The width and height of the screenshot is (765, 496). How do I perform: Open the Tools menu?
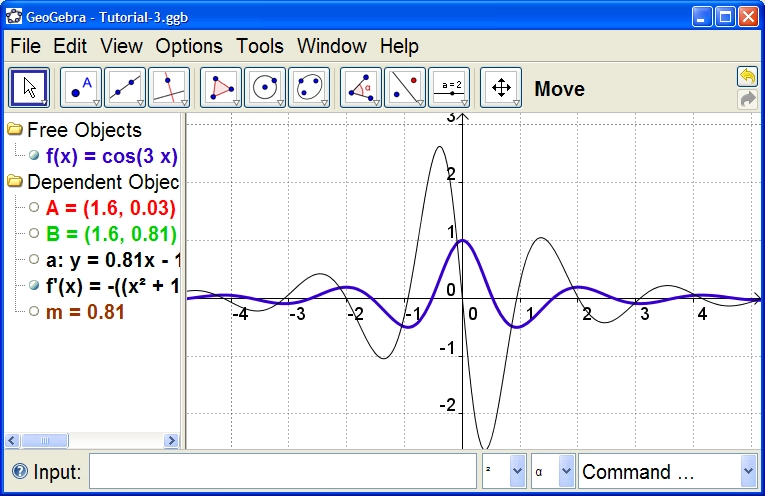260,46
